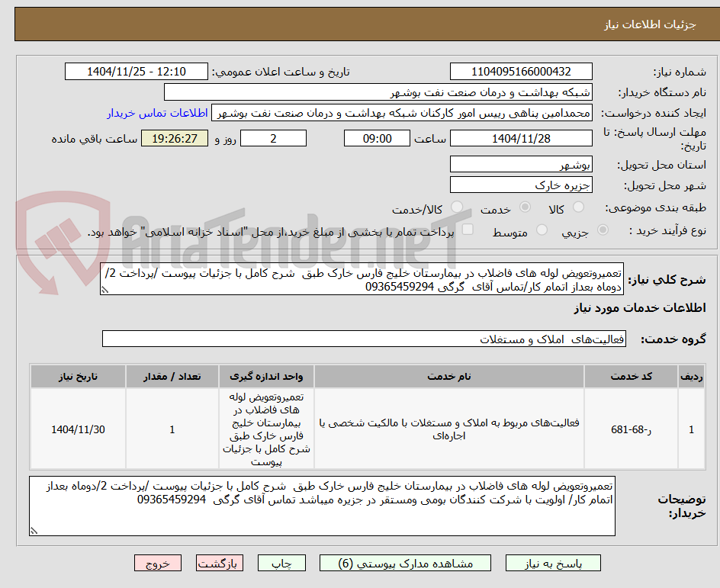The width and height of the screenshot is (720, 588).
Task: Click the need number field 1104095166000432
Action: coord(521,72)
